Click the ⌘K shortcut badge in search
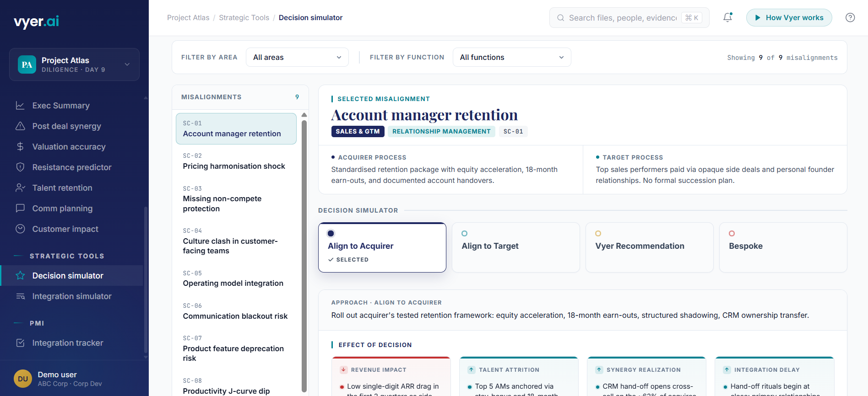 pyautogui.click(x=692, y=18)
